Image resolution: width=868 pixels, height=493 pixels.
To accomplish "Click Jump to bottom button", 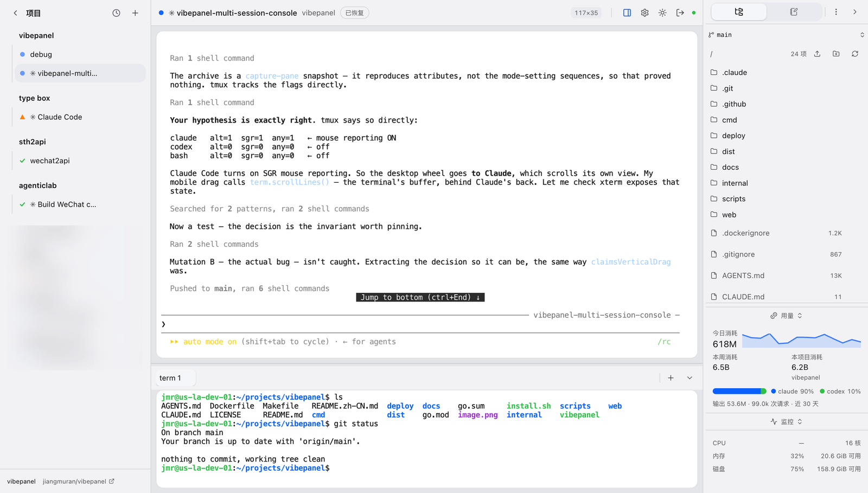I will click(420, 297).
